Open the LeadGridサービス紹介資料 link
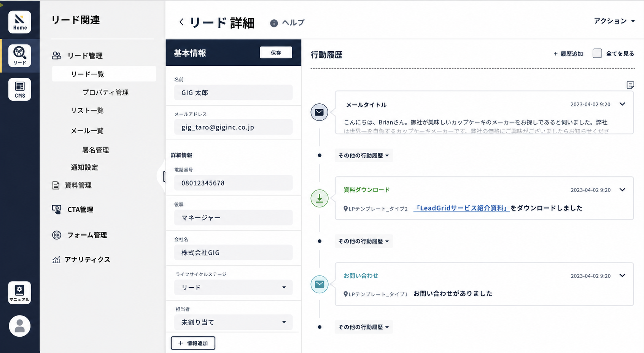Viewport: 644px width, 353px height. click(461, 208)
